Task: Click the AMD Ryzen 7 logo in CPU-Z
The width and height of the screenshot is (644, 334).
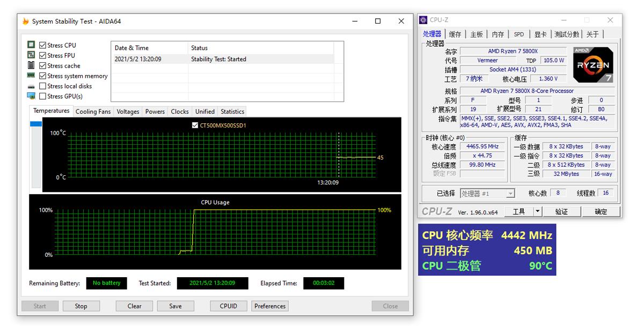Action: [x=592, y=64]
